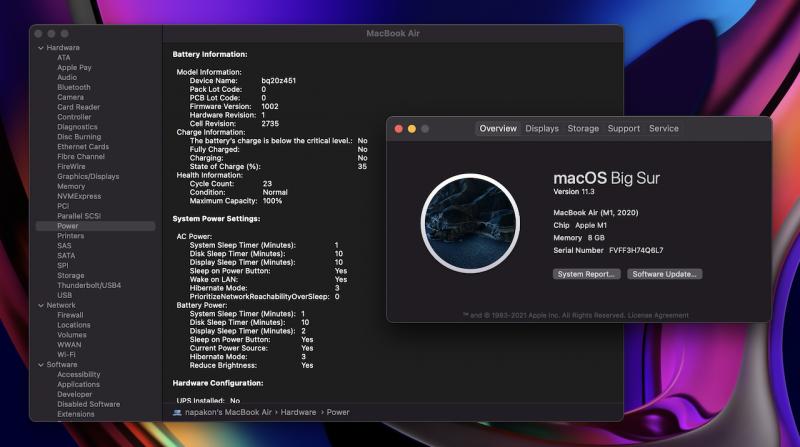The height and width of the screenshot is (447, 800).
Task: Click napakon's MacBook Air in path bar
Action: pyautogui.click(x=228, y=412)
